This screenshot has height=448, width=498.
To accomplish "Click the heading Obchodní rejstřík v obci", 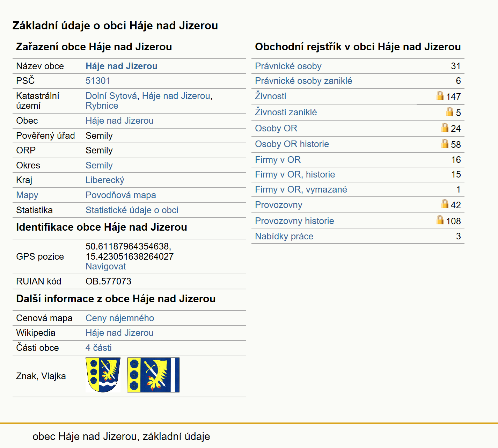I will 358,47.
